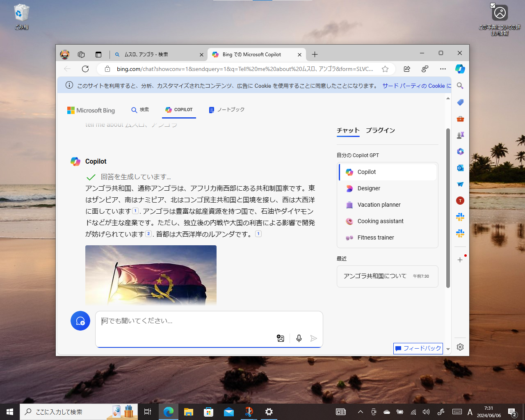Add an image using the camera icon
Image resolution: width=525 pixels, height=420 pixels.
point(280,338)
